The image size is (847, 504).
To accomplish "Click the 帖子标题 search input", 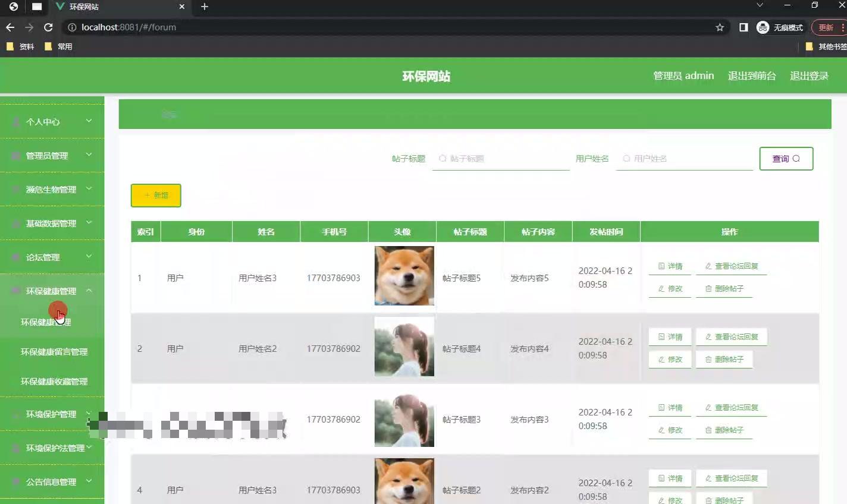I will [501, 159].
